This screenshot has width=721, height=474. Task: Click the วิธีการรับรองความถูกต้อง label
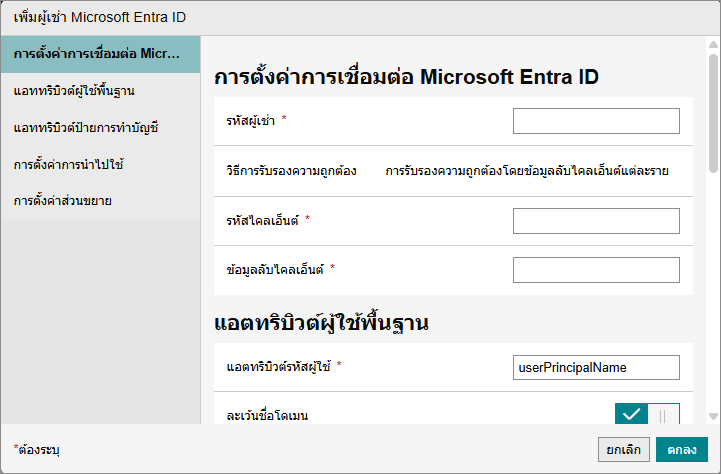[x=292, y=171]
